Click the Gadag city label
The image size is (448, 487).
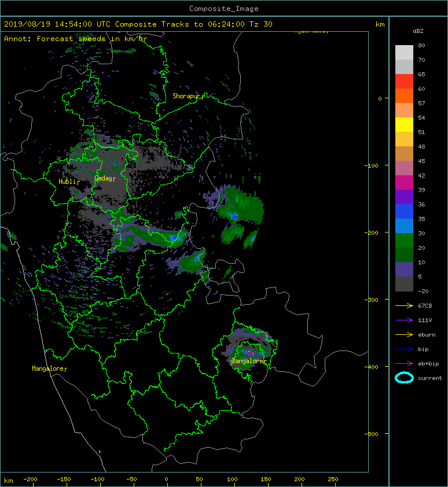coord(103,178)
